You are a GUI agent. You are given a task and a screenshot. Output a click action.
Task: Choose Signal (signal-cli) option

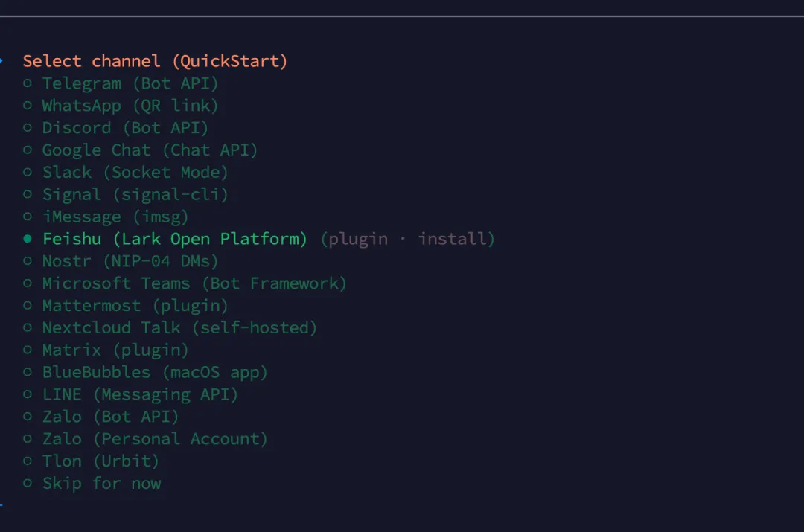(x=134, y=195)
